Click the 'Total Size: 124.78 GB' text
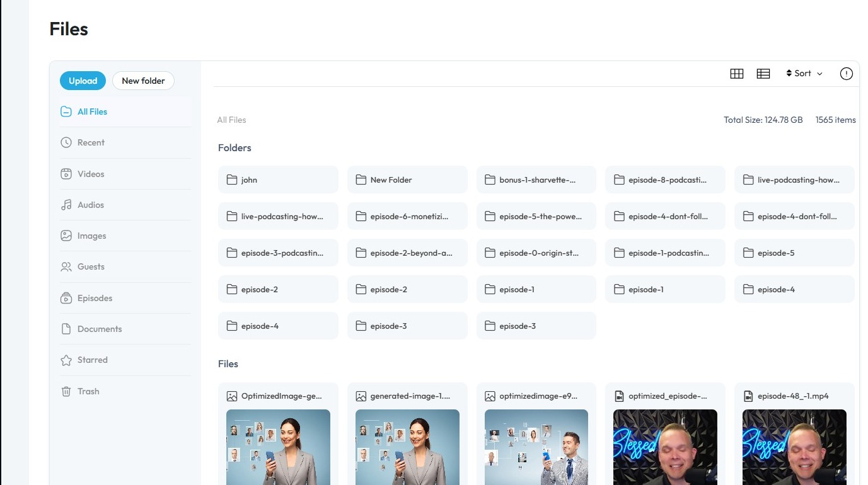Viewport: 868px width, 485px height. pyautogui.click(x=763, y=120)
